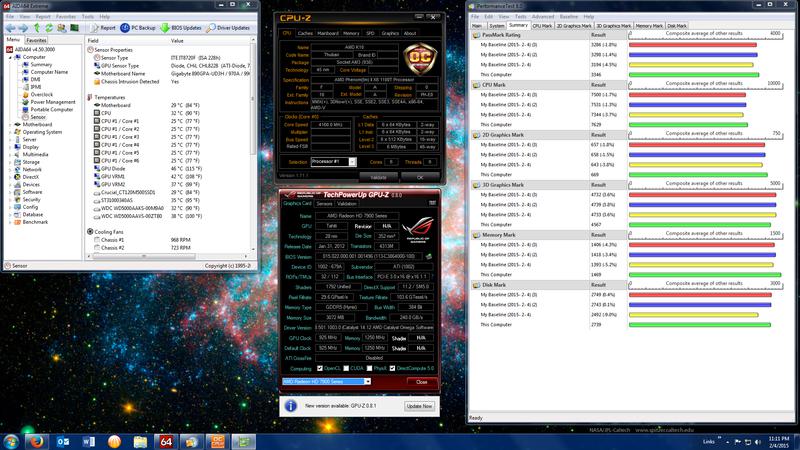Open the AIDA64 green monitor graph icon
Viewport: 800px width, 450px height.
coord(74,28)
